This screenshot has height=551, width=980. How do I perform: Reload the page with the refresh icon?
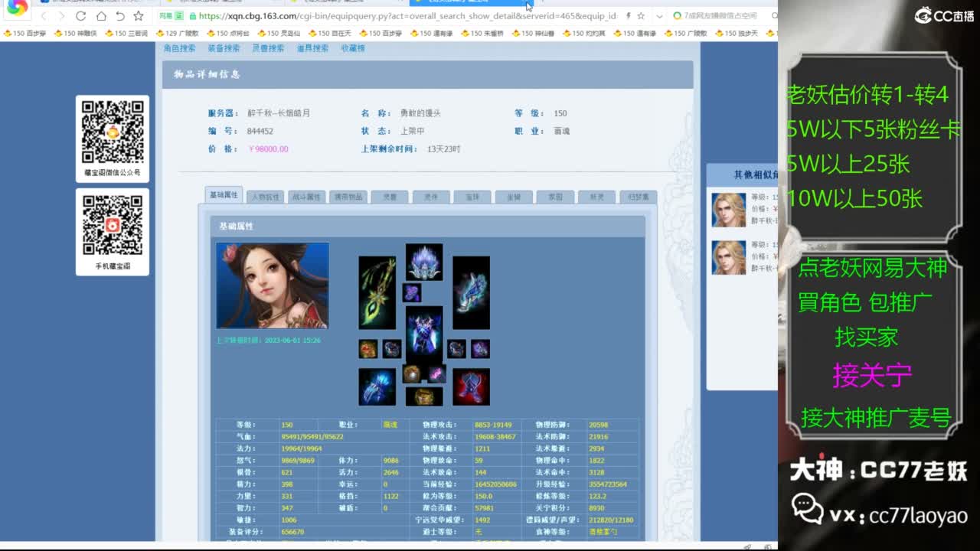(81, 16)
